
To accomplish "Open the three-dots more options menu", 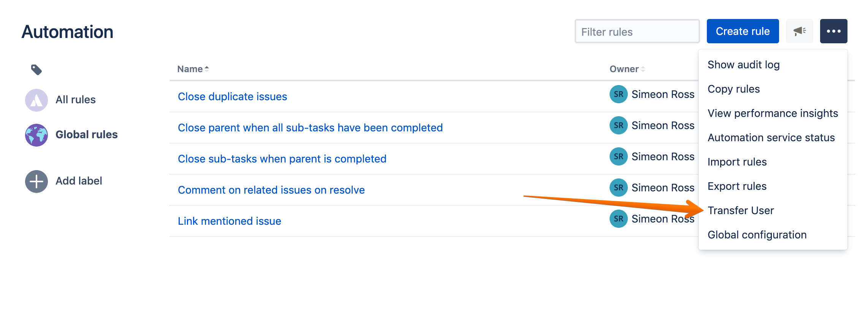I will [x=833, y=31].
